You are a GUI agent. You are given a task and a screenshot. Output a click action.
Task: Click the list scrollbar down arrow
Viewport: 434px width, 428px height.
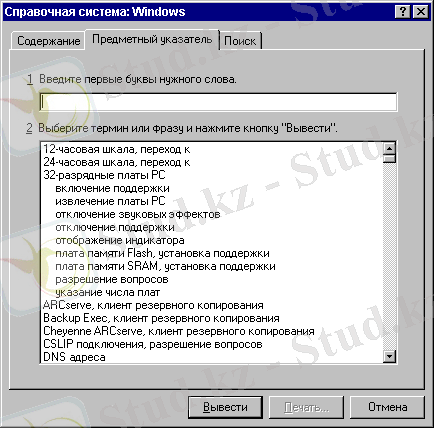(x=389, y=356)
